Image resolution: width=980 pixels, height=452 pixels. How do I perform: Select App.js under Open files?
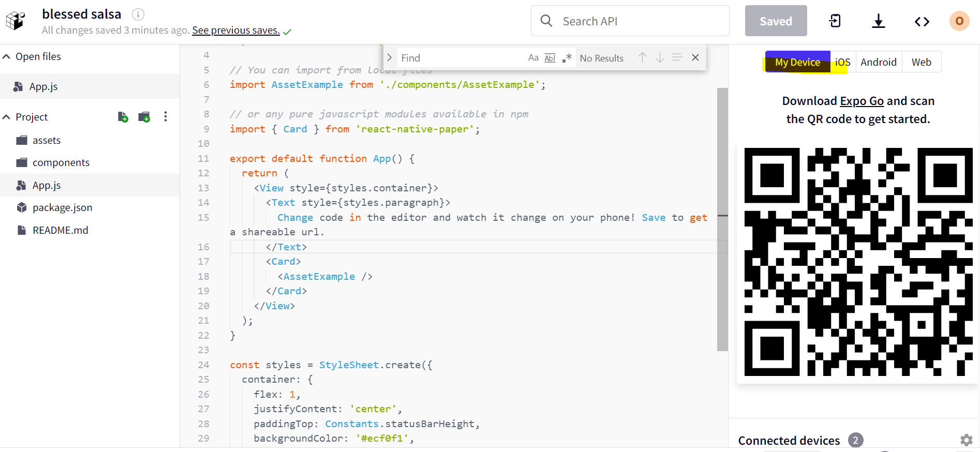click(x=90, y=86)
